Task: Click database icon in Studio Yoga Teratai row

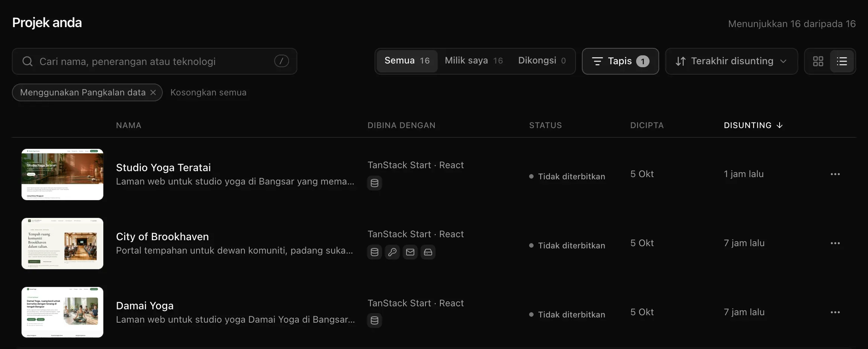Action: [x=375, y=183]
